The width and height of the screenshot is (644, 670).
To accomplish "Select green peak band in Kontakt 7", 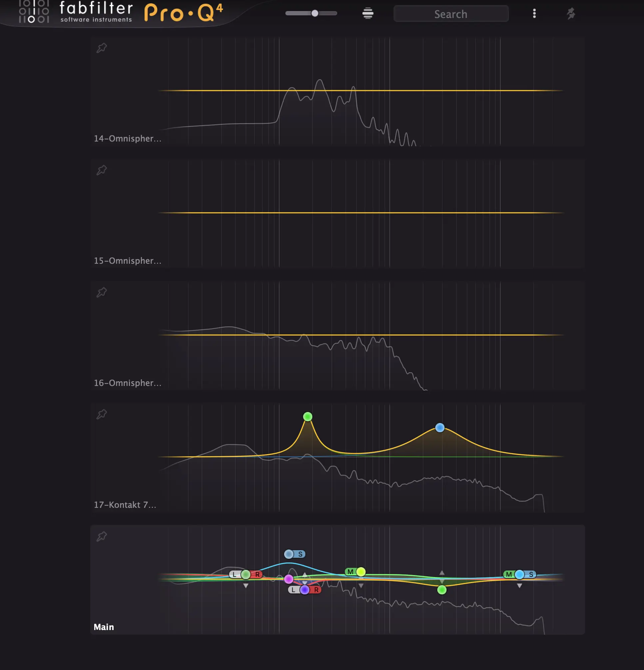I will 308,417.
